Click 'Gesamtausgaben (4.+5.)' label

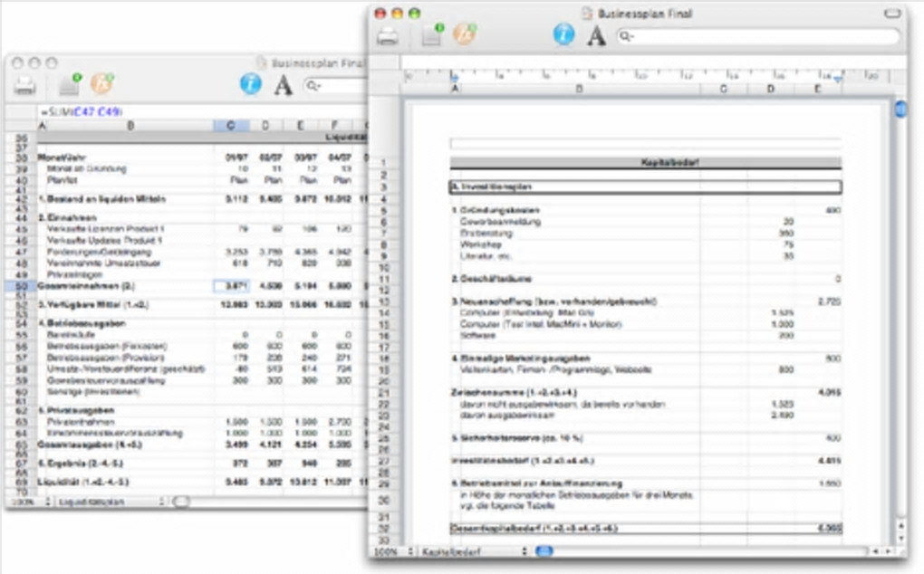coord(90,445)
